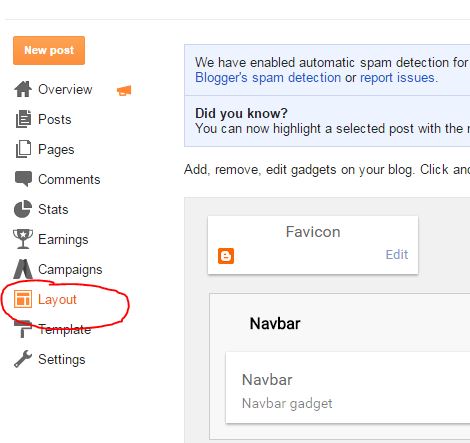Click the automatic spam detection notice text
The width and height of the screenshot is (470, 443).
point(332,62)
